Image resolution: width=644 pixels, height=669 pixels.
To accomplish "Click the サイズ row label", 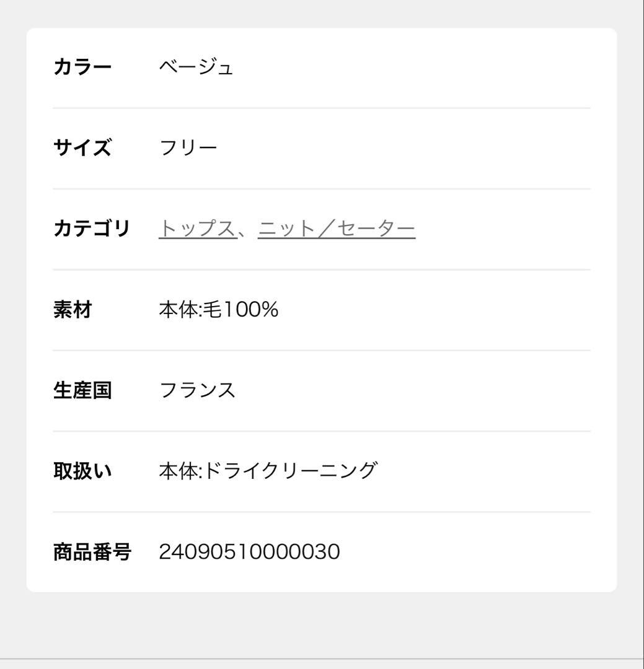I will [x=82, y=148].
